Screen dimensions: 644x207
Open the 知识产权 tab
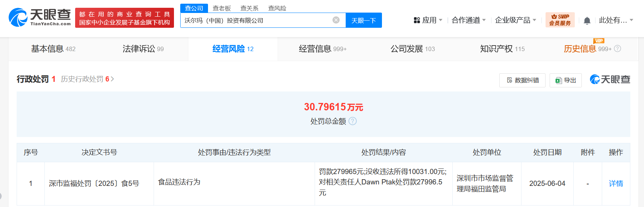(502, 49)
